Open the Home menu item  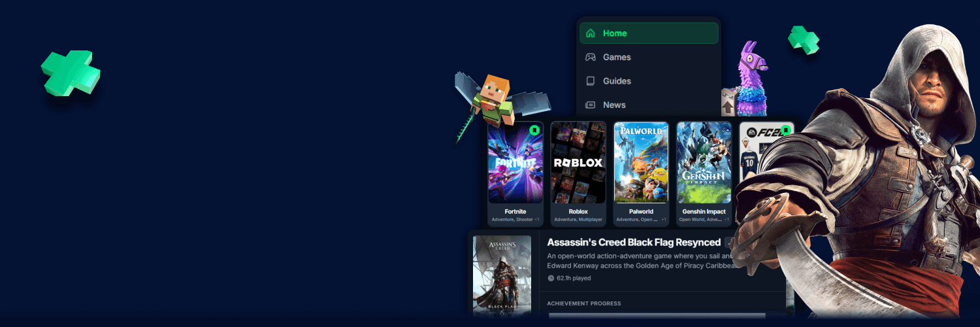pyautogui.click(x=649, y=33)
